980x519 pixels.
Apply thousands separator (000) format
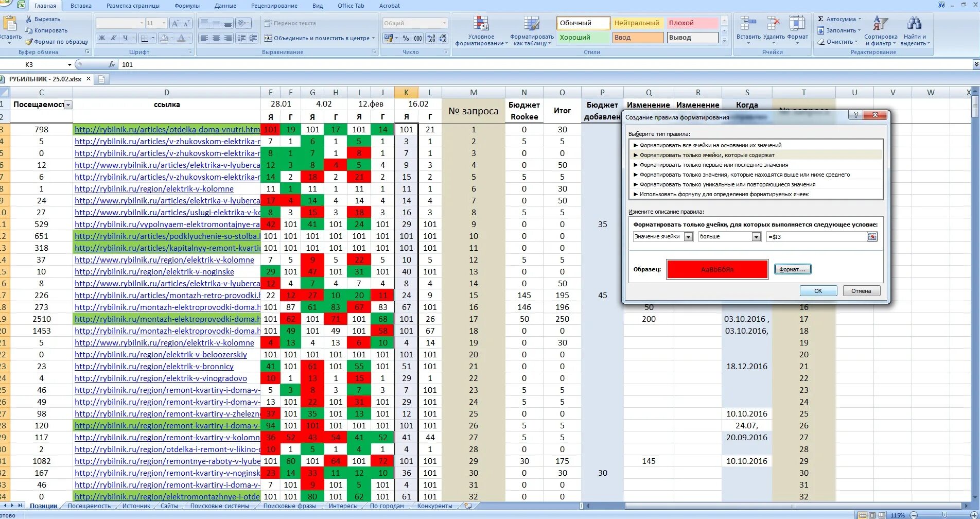pos(418,38)
